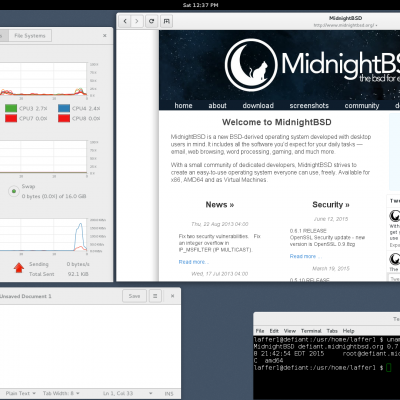Open the terminal View menu
This screenshot has height=400, width=400.
(290, 331)
